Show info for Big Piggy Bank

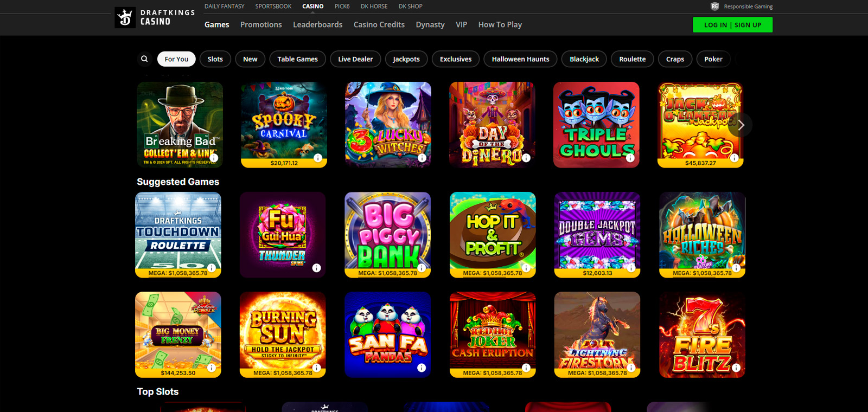tap(422, 268)
